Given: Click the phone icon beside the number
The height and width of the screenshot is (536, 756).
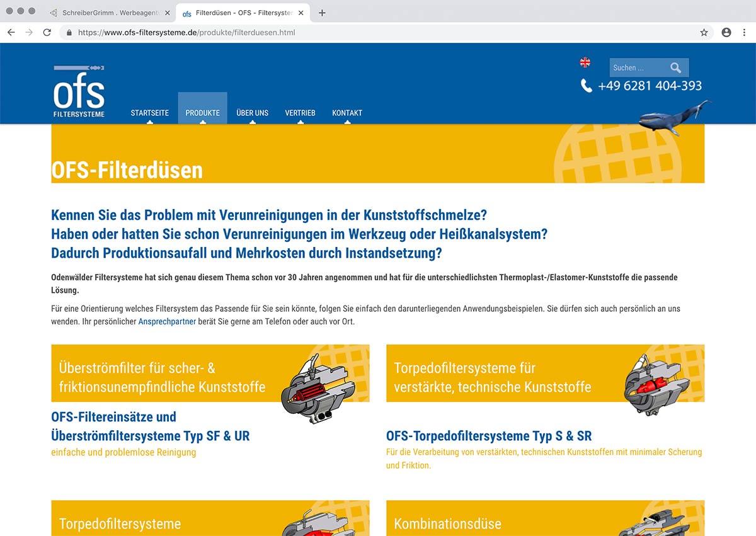Looking at the screenshot, I should pos(586,86).
